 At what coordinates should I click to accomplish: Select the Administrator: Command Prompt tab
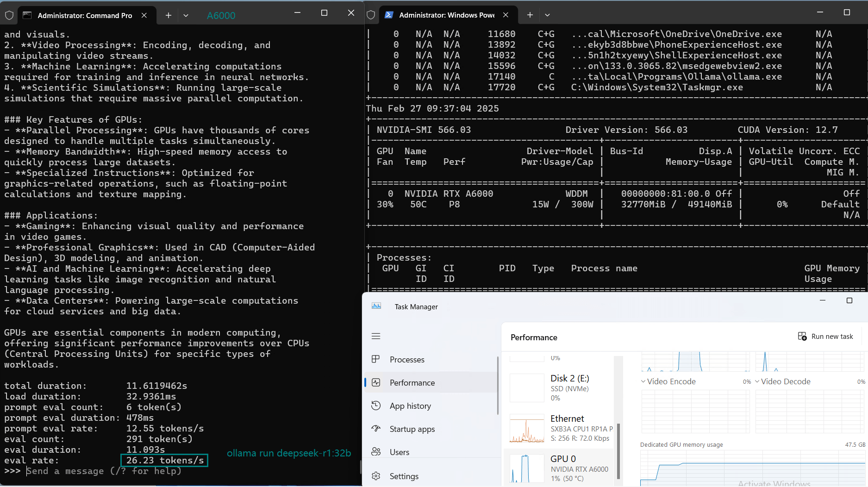[x=87, y=15]
